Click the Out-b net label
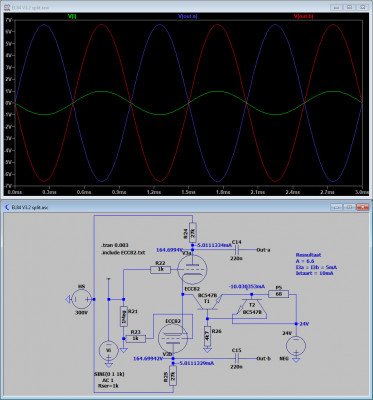 click(263, 359)
